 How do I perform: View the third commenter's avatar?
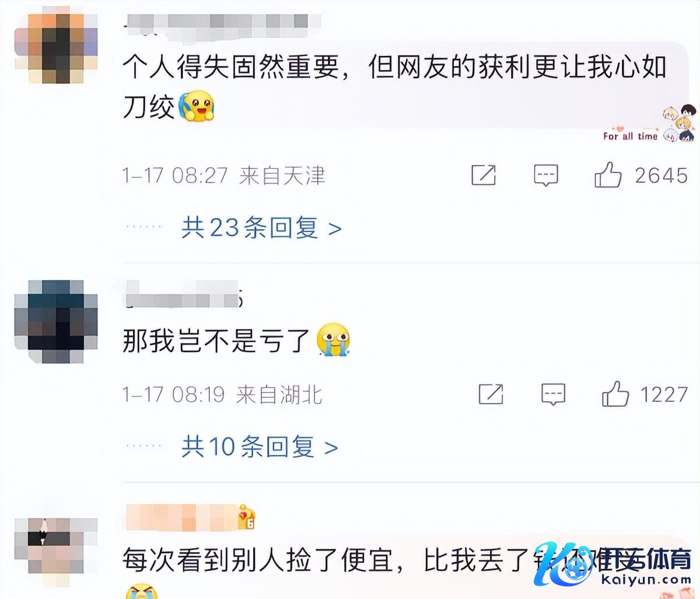pyautogui.click(x=56, y=552)
